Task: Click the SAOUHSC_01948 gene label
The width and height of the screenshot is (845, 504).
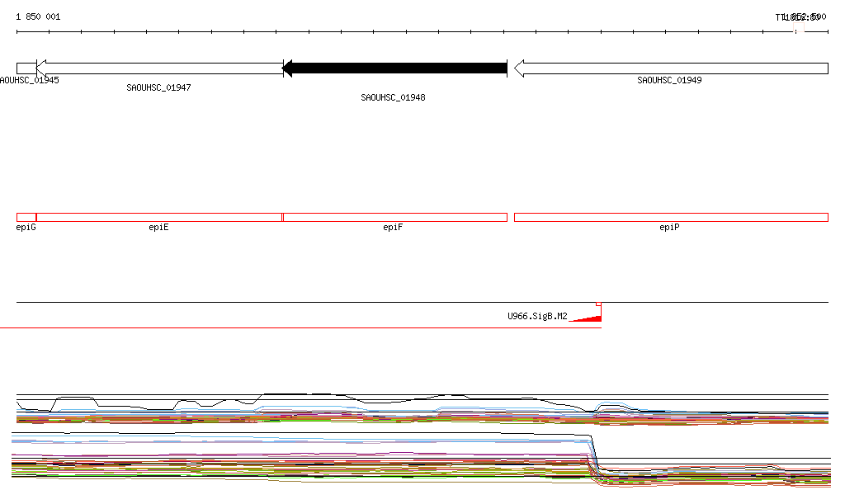Action: point(393,97)
